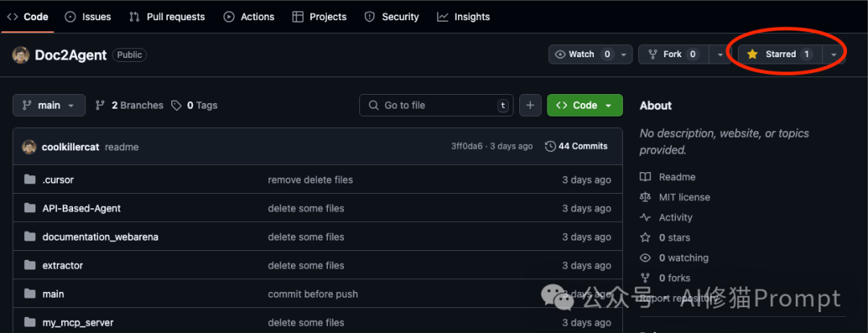The image size is (868, 333).
Task: Click folder icon next to documentation_webarena
Action: click(30, 237)
